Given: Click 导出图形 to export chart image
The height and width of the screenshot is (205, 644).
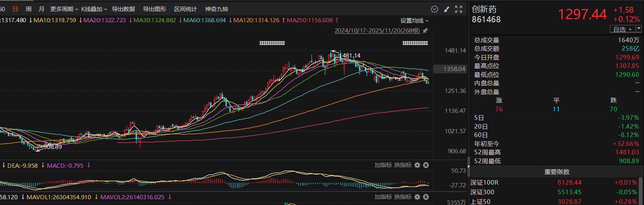Looking at the screenshot, I should [x=154, y=9].
